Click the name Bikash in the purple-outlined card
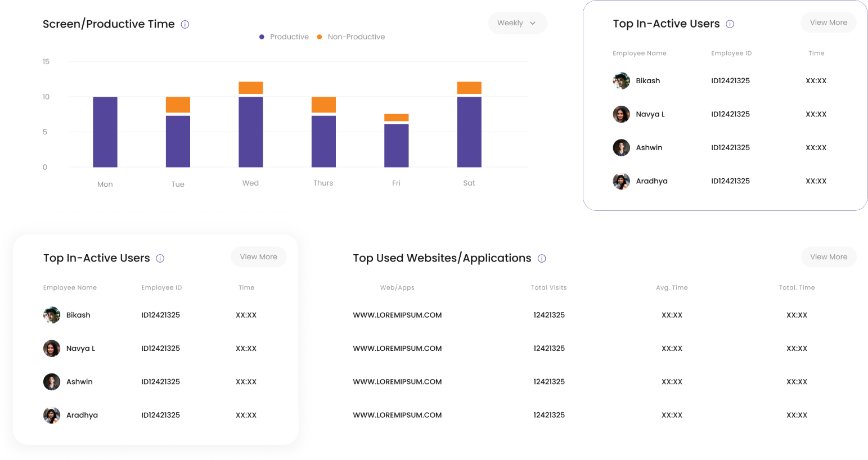Image resolution: width=868 pixels, height=460 pixels. [x=648, y=81]
